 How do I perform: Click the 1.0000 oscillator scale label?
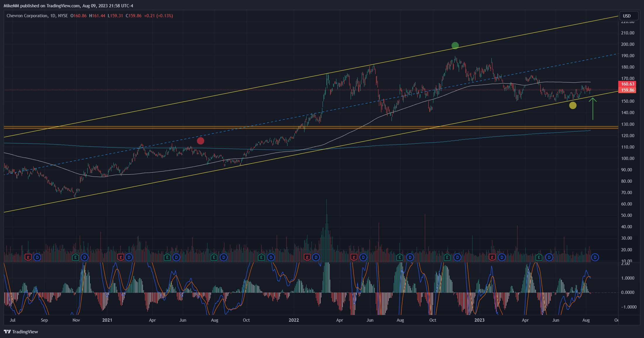coord(628,278)
